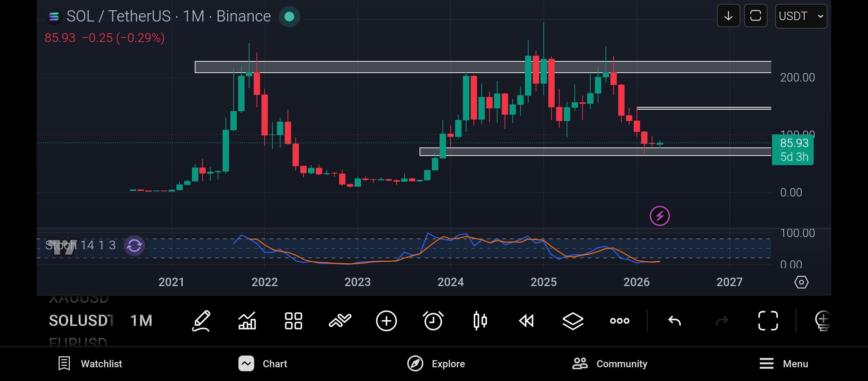
Task: Undo the last chart action
Action: (674, 321)
